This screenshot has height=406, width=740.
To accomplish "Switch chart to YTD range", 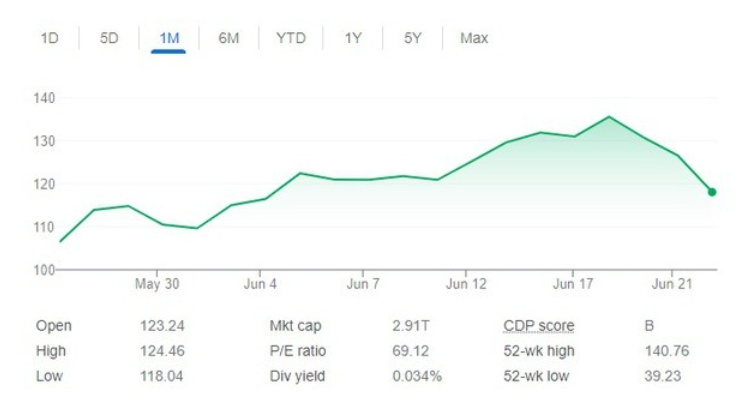I will pyautogui.click(x=291, y=39).
